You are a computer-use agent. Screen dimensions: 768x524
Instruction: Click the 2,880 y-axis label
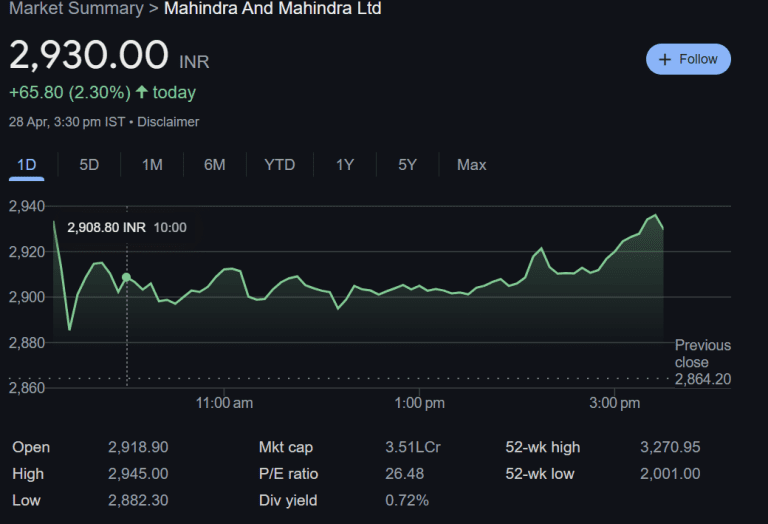27,343
